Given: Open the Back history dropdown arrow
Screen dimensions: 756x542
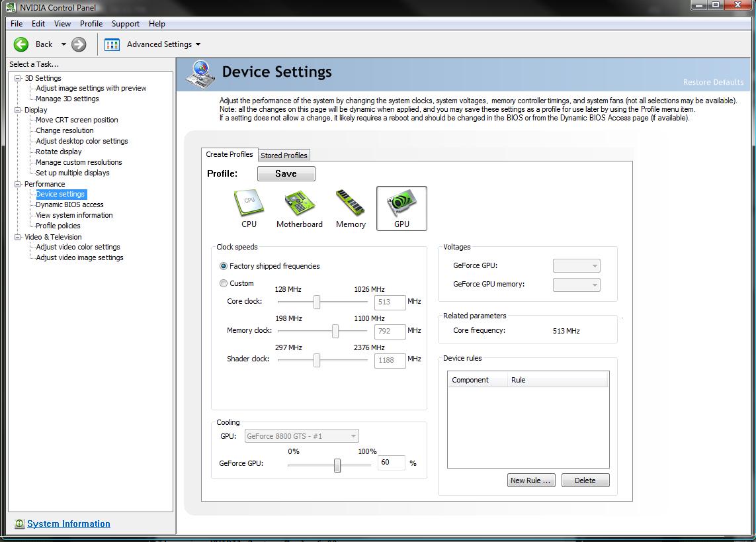Looking at the screenshot, I should [x=63, y=44].
